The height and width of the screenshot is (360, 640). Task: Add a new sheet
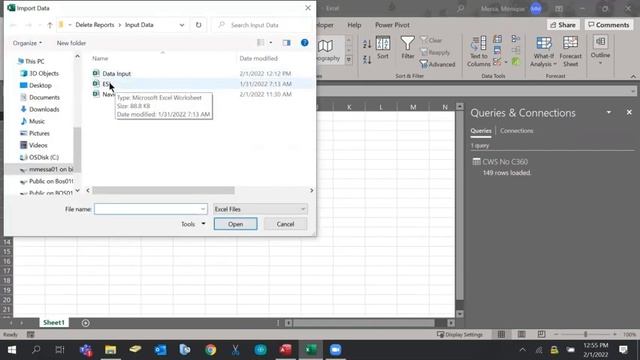[85, 323]
